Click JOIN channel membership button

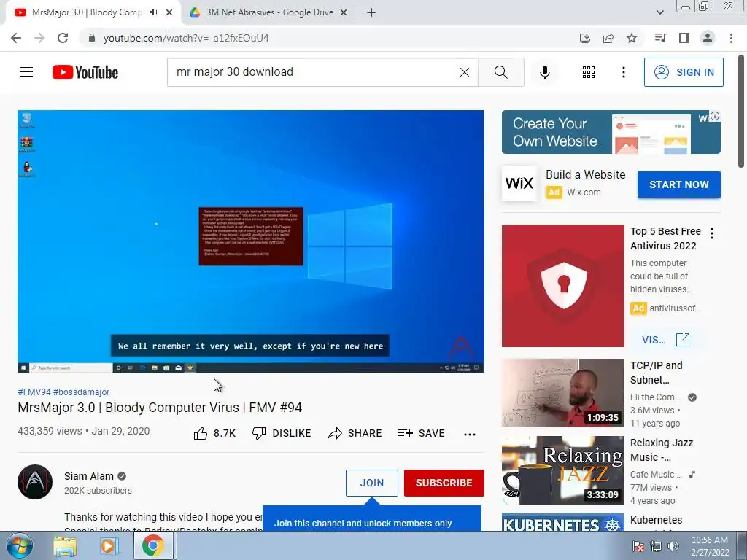pyautogui.click(x=371, y=483)
